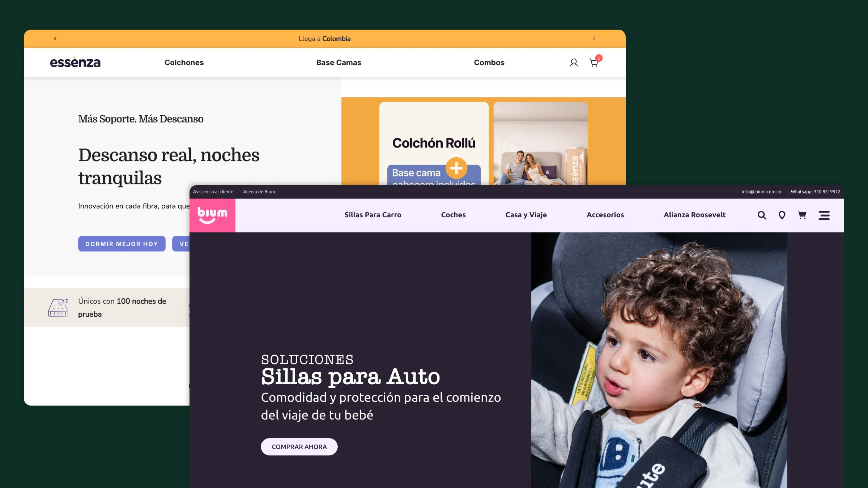Click the Bium search magnifier icon

[762, 215]
